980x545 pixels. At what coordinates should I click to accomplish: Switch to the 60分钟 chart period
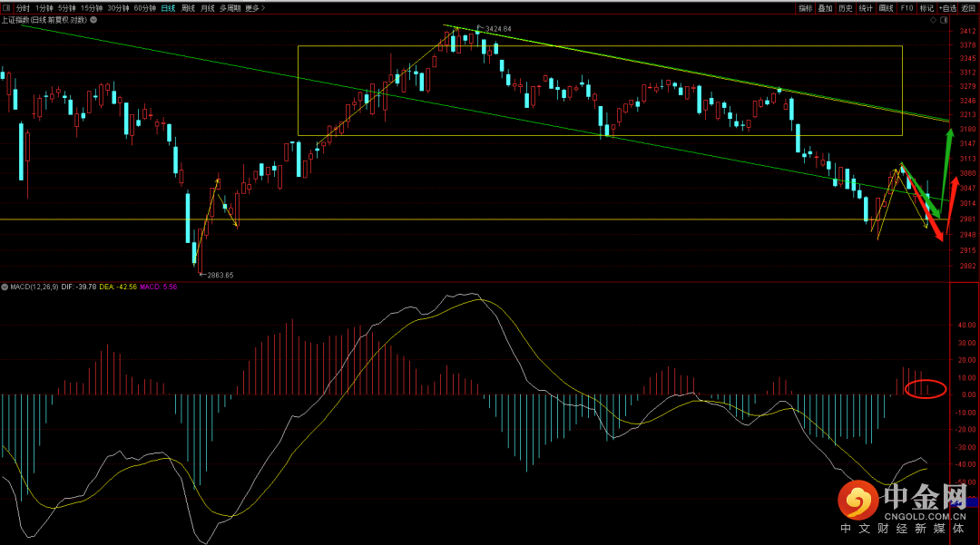point(144,8)
